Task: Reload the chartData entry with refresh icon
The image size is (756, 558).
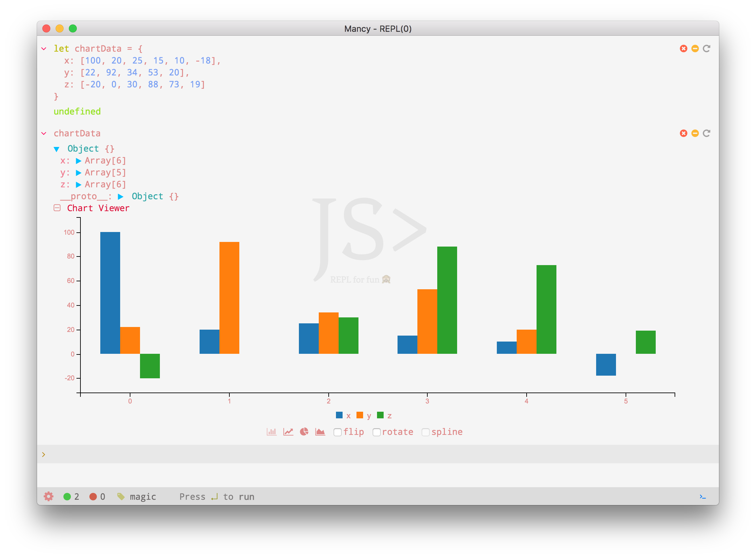Action: click(x=706, y=133)
